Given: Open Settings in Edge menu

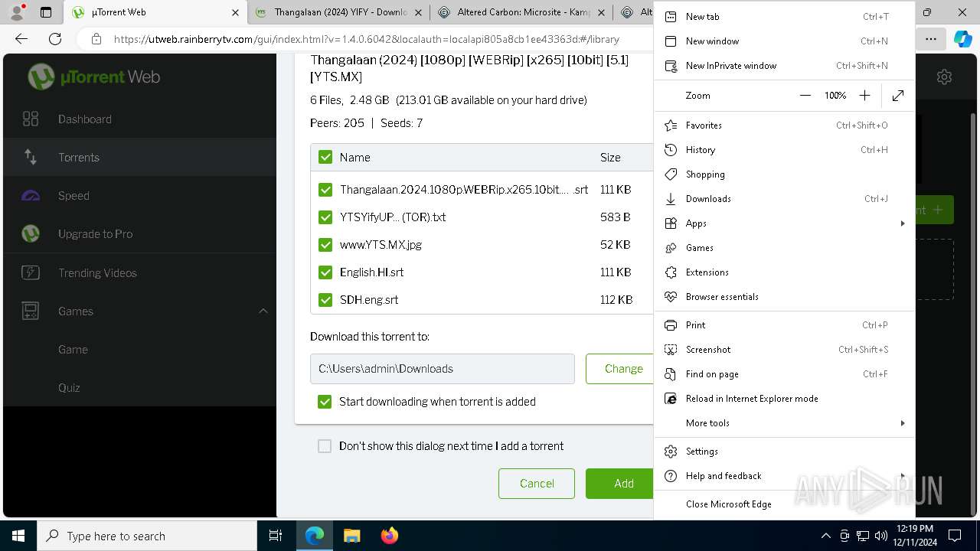Looking at the screenshot, I should 784,451.
